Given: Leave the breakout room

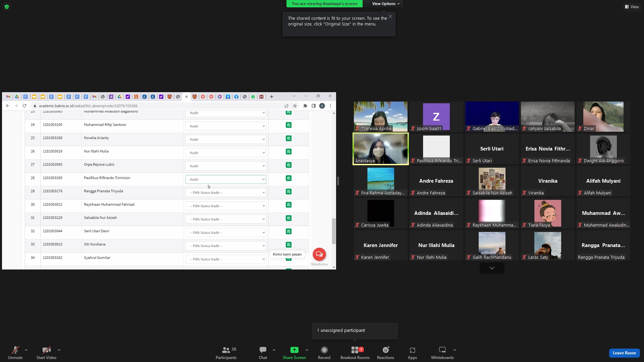Looking at the screenshot, I should 624,353.
